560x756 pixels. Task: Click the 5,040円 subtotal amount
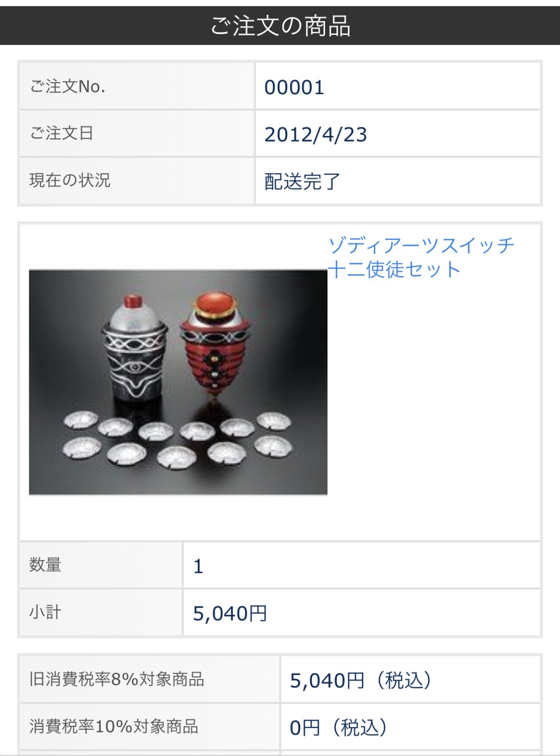pos(230,613)
